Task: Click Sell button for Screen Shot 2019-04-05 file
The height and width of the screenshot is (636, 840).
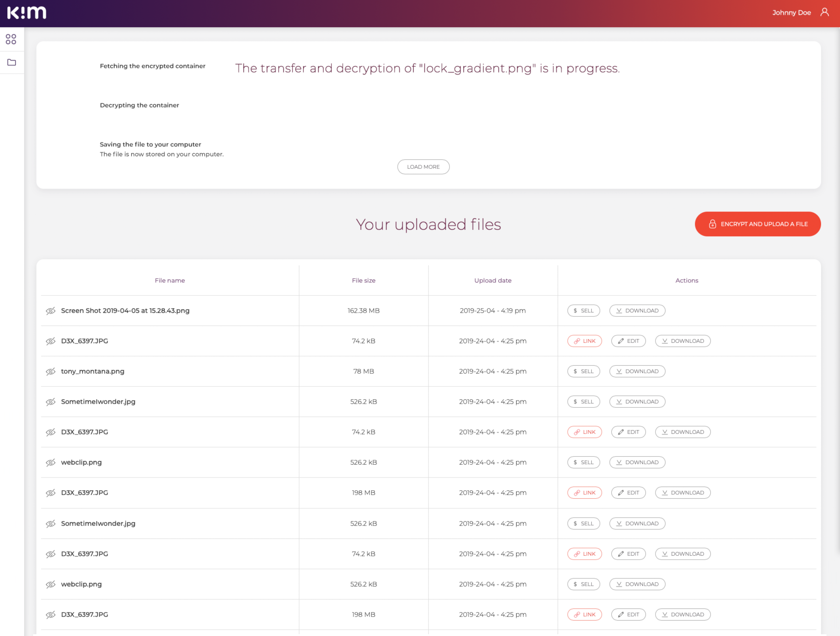Action: (x=583, y=310)
